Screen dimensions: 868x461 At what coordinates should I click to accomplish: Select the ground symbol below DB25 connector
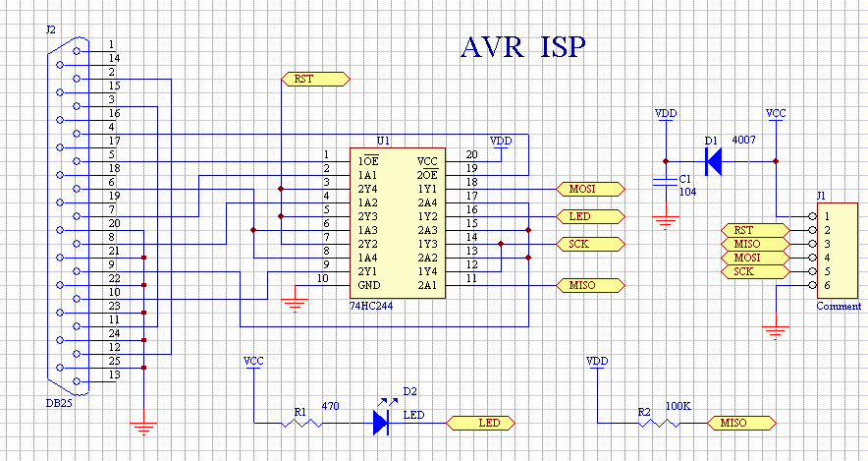click(144, 426)
